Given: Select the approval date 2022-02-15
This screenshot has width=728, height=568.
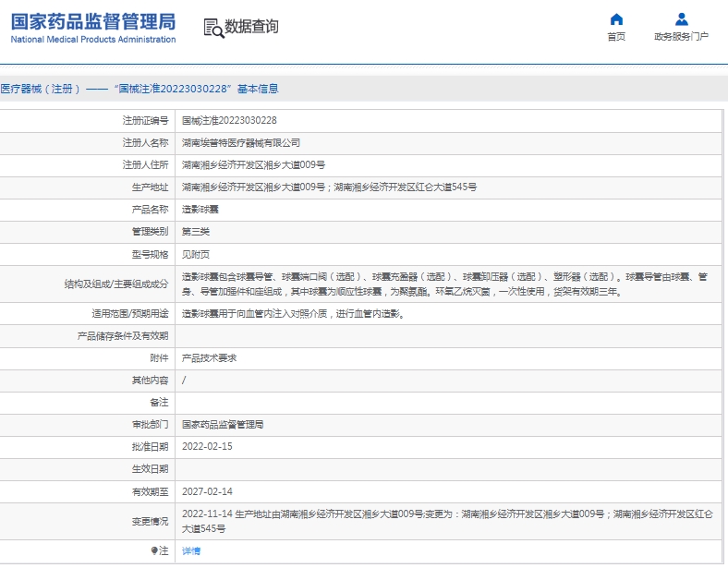Looking at the screenshot, I should pos(207,446).
